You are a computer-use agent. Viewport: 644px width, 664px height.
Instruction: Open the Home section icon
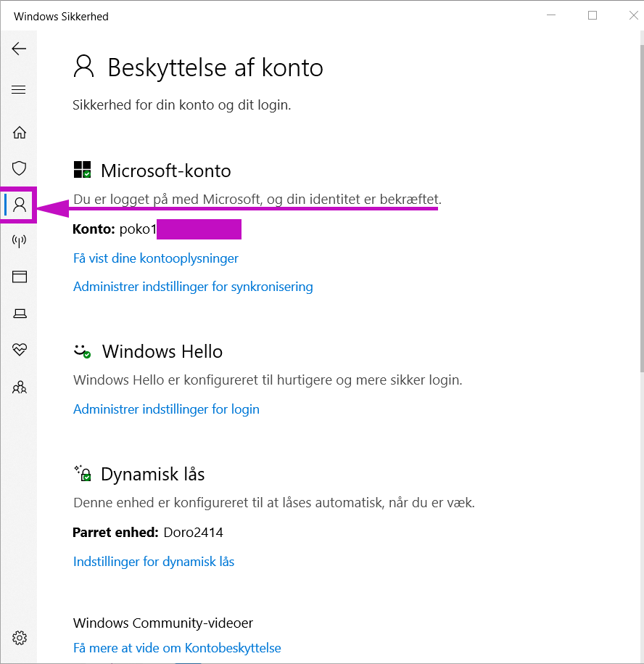click(20, 133)
